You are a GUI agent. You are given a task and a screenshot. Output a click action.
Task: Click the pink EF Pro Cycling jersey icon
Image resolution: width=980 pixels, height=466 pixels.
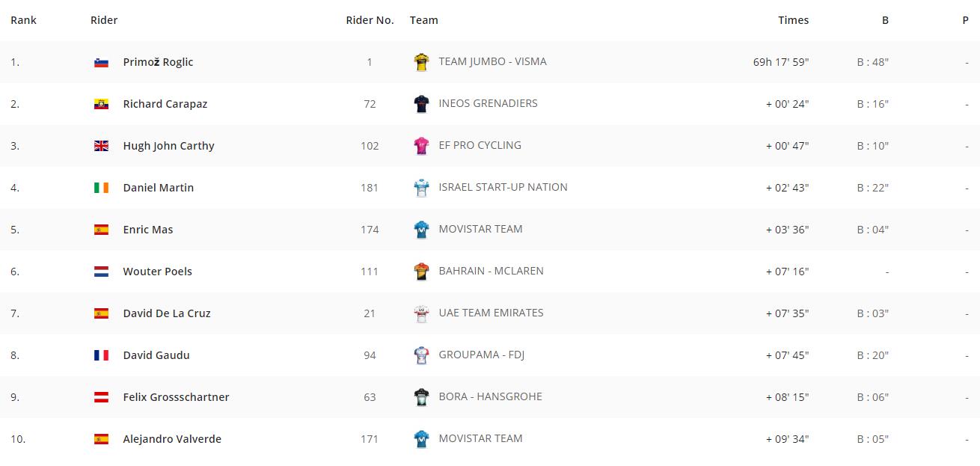pos(421,146)
